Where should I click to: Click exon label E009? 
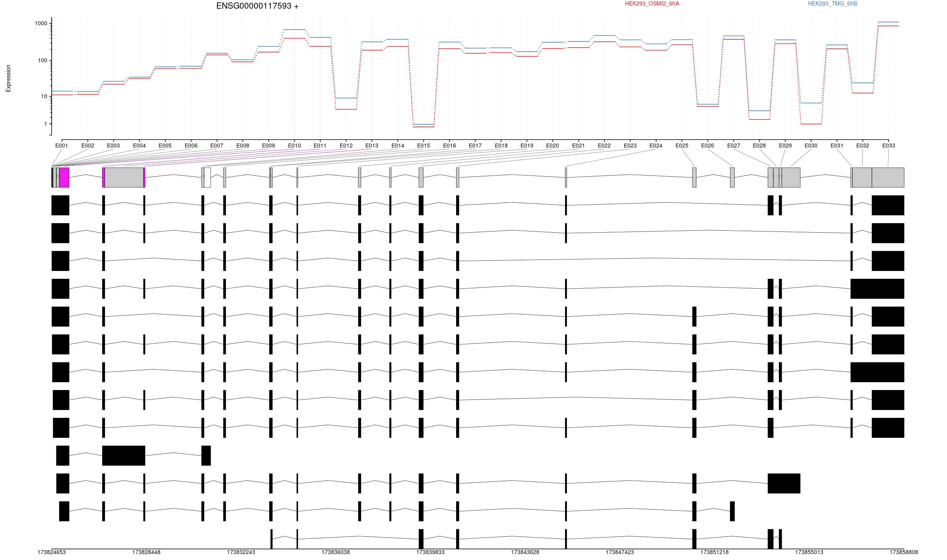point(268,146)
